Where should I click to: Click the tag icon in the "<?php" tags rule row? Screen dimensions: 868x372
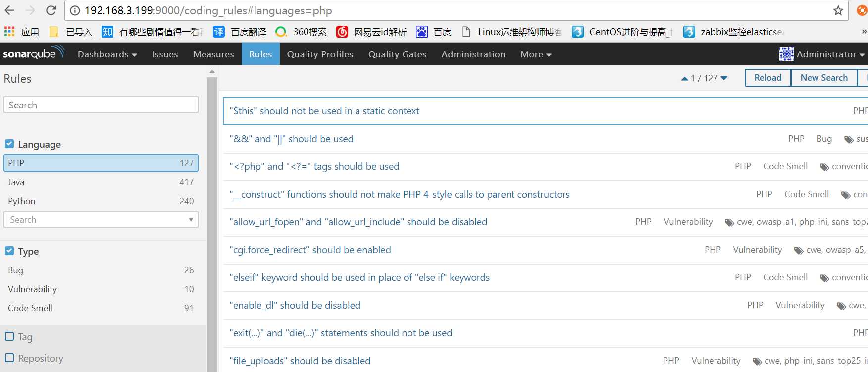click(824, 167)
